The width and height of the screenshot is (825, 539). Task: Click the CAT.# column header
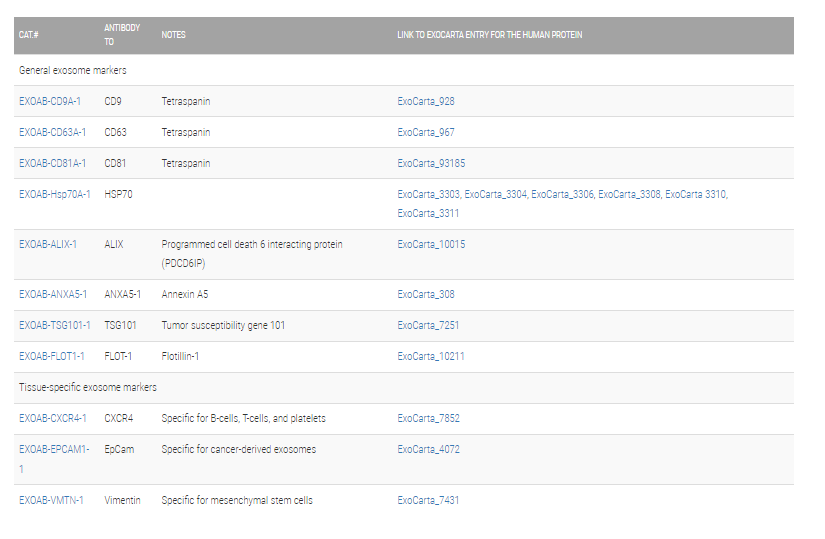click(x=29, y=35)
